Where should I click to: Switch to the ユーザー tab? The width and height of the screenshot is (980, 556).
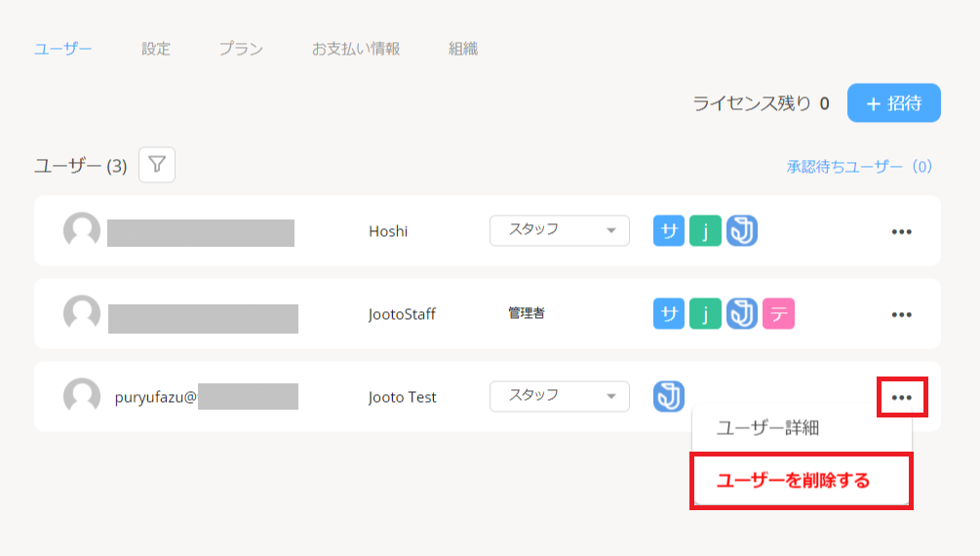tap(63, 49)
